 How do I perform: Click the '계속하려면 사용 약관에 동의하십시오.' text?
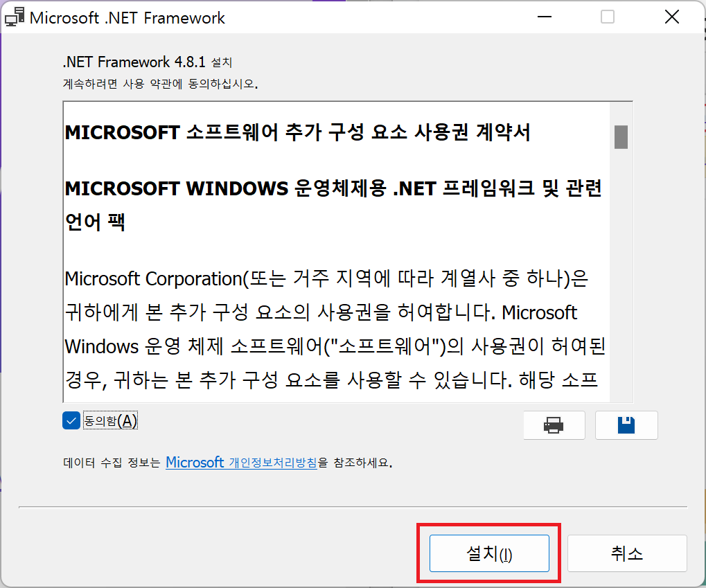160,84
